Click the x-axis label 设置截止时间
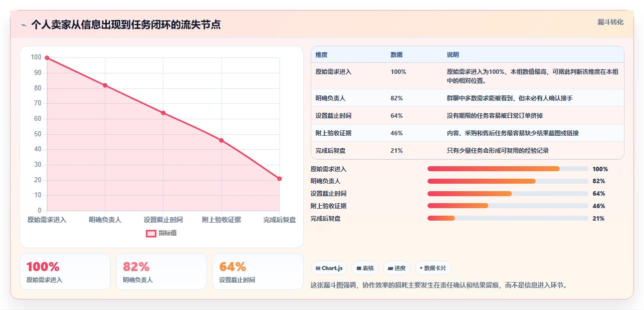The height and width of the screenshot is (310, 644). click(163, 220)
